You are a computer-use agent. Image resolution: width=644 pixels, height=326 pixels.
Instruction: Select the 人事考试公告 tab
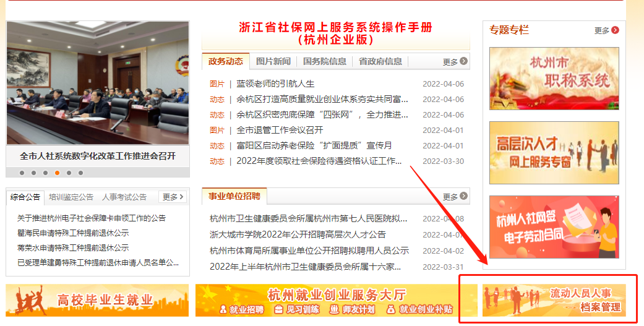click(124, 197)
